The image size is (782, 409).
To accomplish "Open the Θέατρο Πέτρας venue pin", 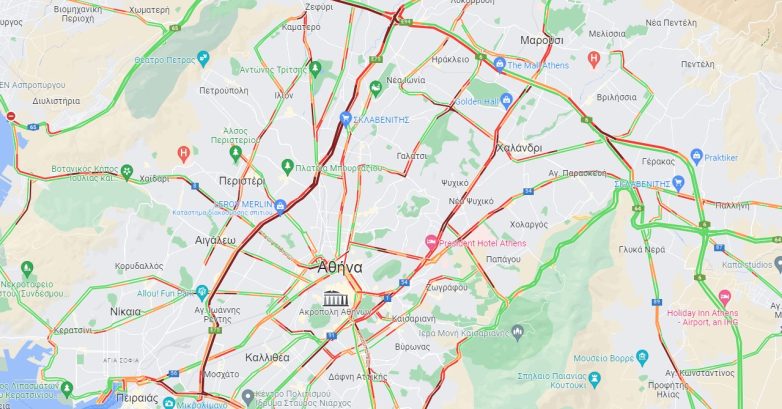I will (x=203, y=58).
